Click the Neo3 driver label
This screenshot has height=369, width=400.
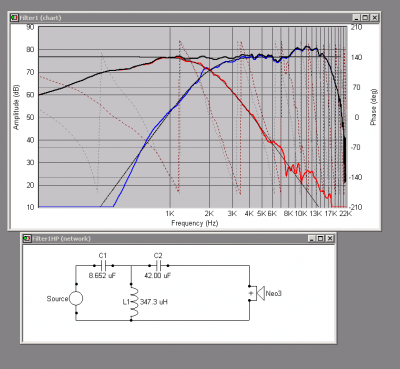[274, 294]
